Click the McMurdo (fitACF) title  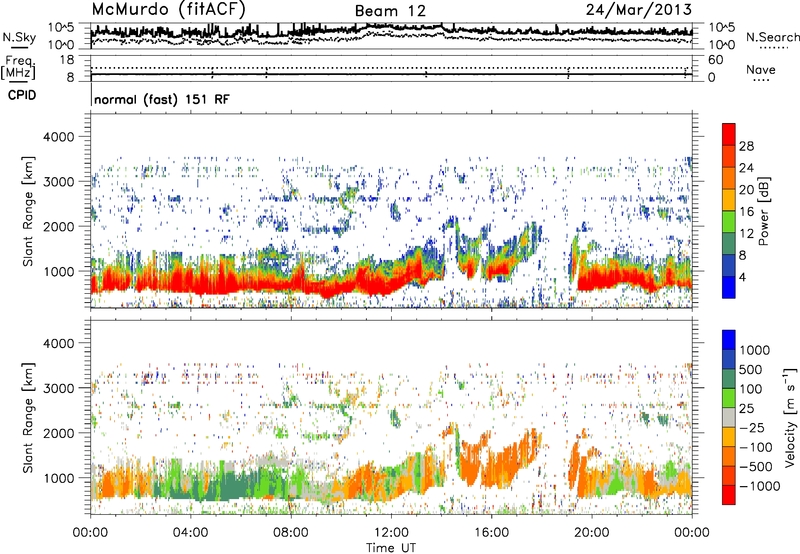point(168,10)
